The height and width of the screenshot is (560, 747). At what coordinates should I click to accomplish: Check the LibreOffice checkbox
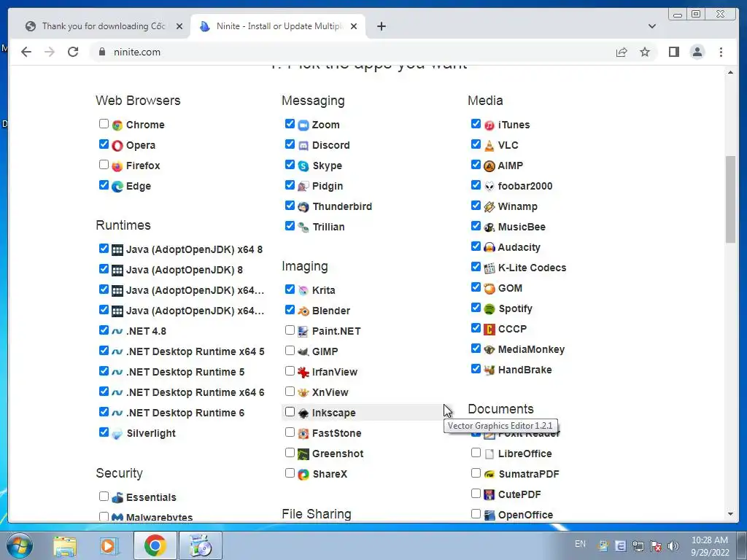pyautogui.click(x=476, y=452)
